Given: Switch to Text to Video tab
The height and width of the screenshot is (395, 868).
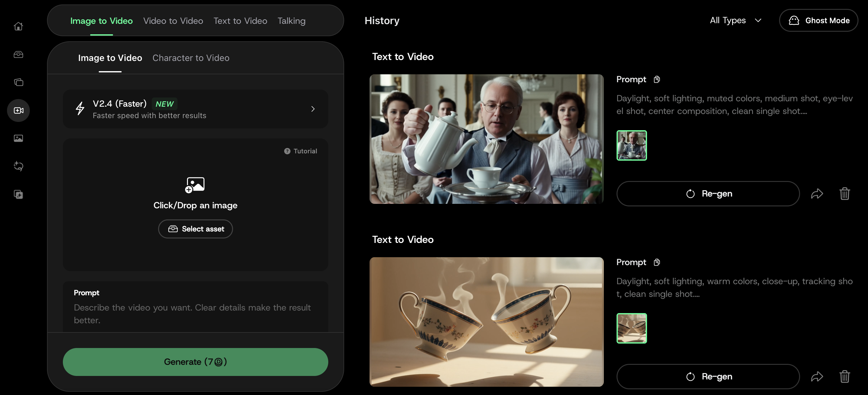Looking at the screenshot, I should tap(240, 21).
